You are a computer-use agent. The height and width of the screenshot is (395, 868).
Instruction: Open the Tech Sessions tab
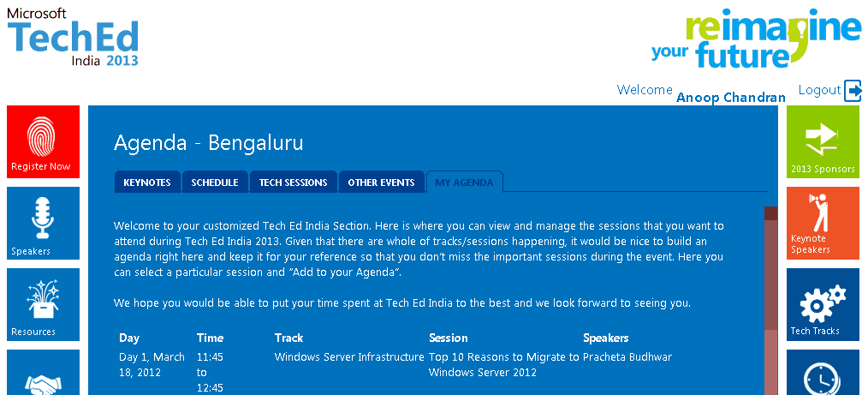294,183
